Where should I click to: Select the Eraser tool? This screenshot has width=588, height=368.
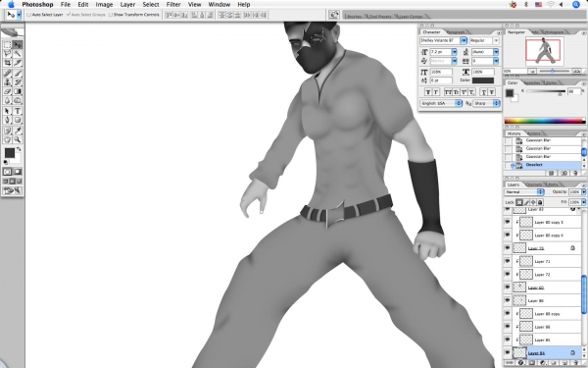click(x=7, y=91)
